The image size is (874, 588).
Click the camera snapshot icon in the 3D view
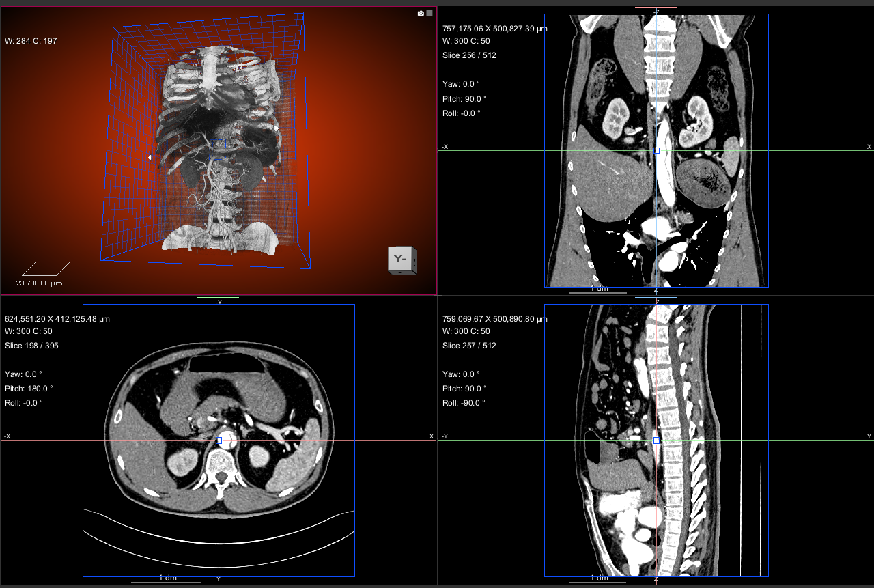(x=421, y=13)
